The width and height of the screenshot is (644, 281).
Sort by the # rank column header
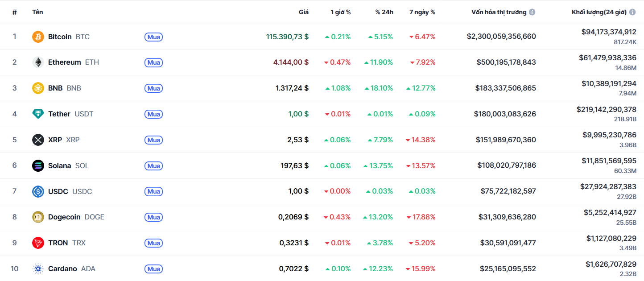[15, 12]
